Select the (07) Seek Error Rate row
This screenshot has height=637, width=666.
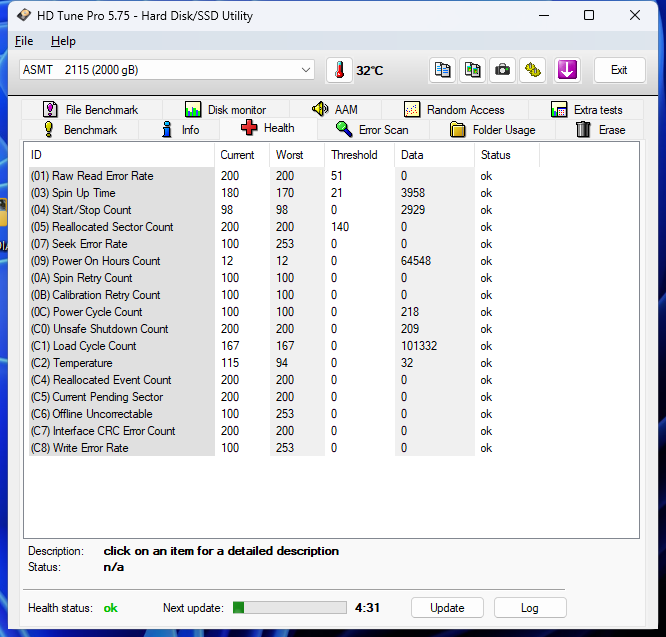[x=283, y=244]
